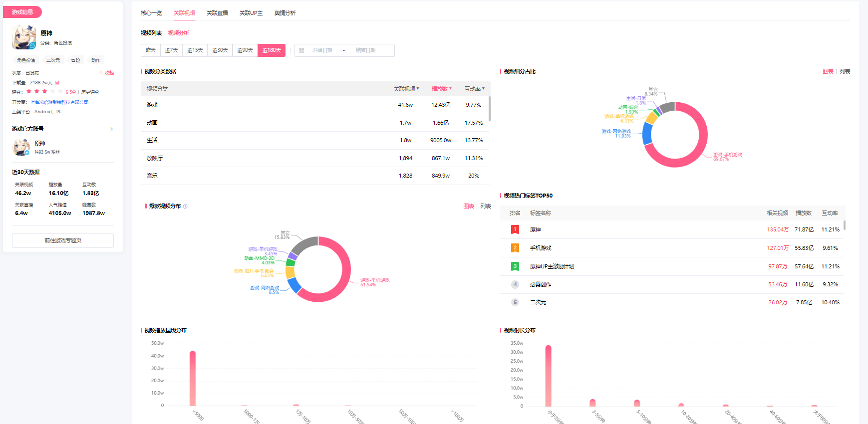Switch 爆款视频分布 to 列表 view
This screenshot has width=868, height=424.
[485, 206]
